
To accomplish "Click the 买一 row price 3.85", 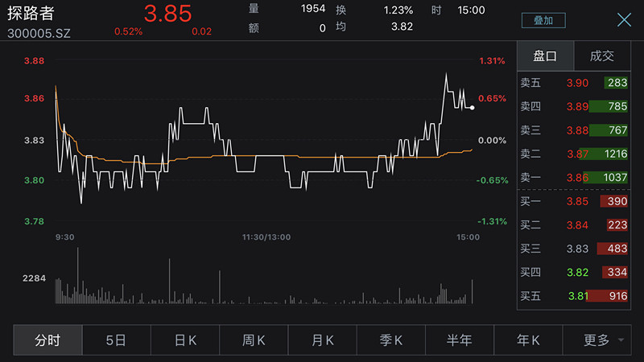I will (x=577, y=202).
